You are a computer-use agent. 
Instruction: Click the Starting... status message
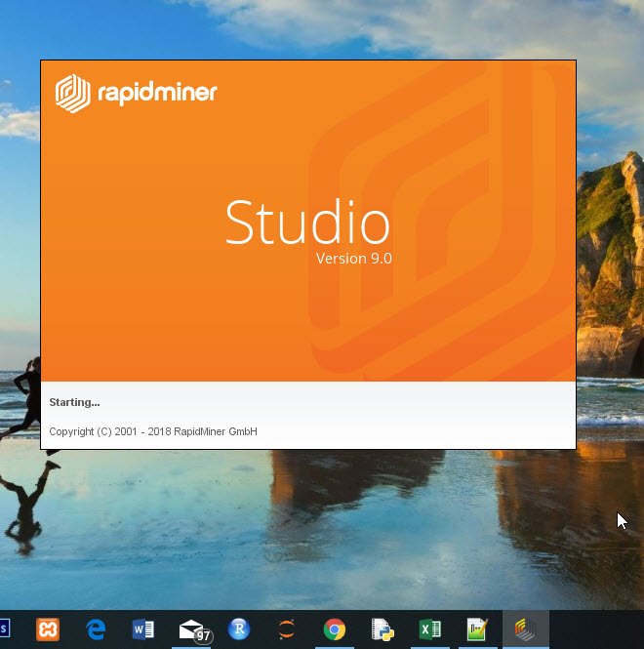point(74,402)
